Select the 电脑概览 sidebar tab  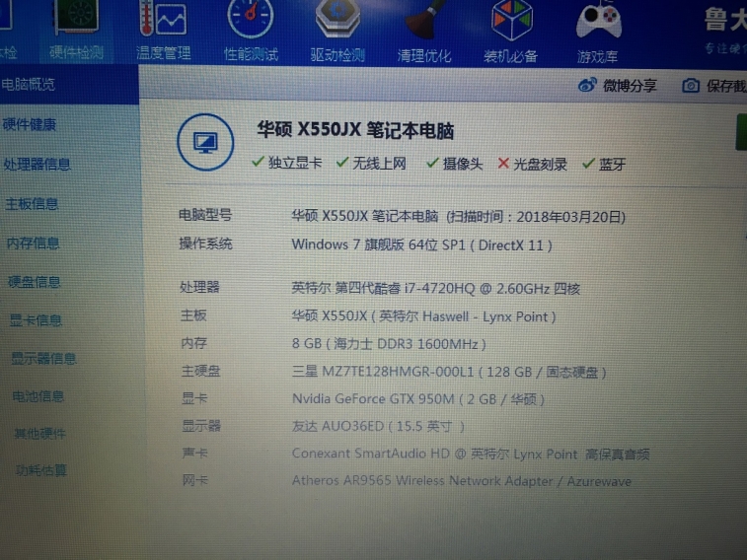point(69,85)
